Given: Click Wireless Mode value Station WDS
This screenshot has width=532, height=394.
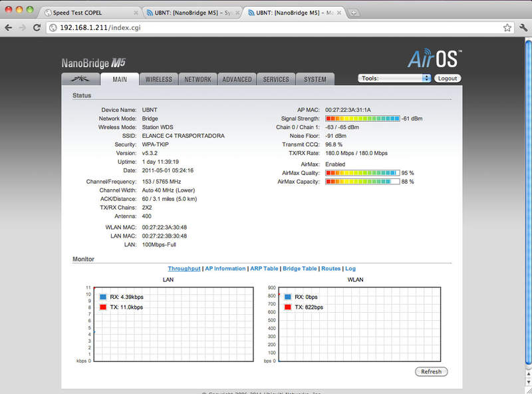Looking at the screenshot, I should tap(158, 127).
